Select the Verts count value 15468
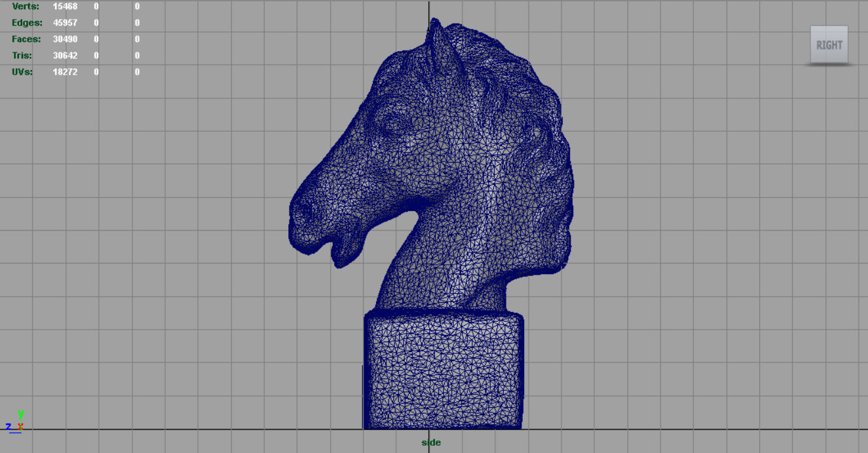Viewport: 868px width, 453px height. pyautogui.click(x=65, y=7)
